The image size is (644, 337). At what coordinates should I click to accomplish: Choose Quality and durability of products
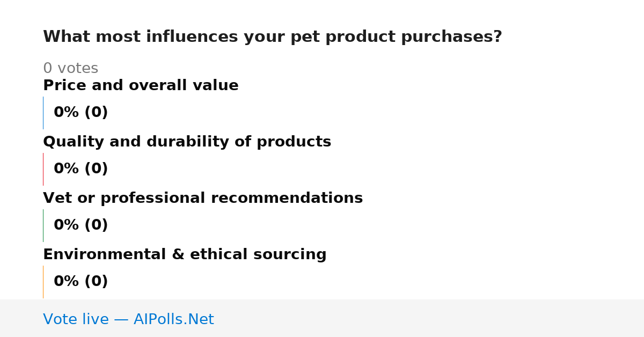point(187,142)
